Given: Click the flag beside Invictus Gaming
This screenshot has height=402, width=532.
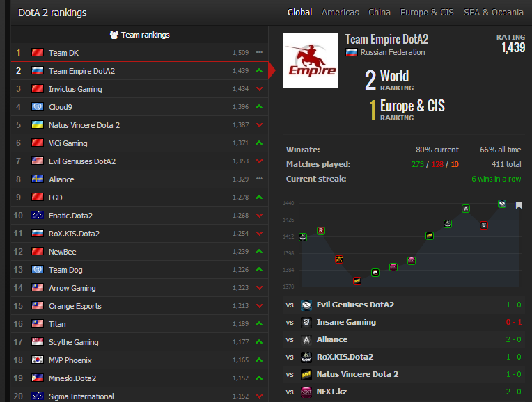Looking at the screenshot, I should [x=38, y=89].
